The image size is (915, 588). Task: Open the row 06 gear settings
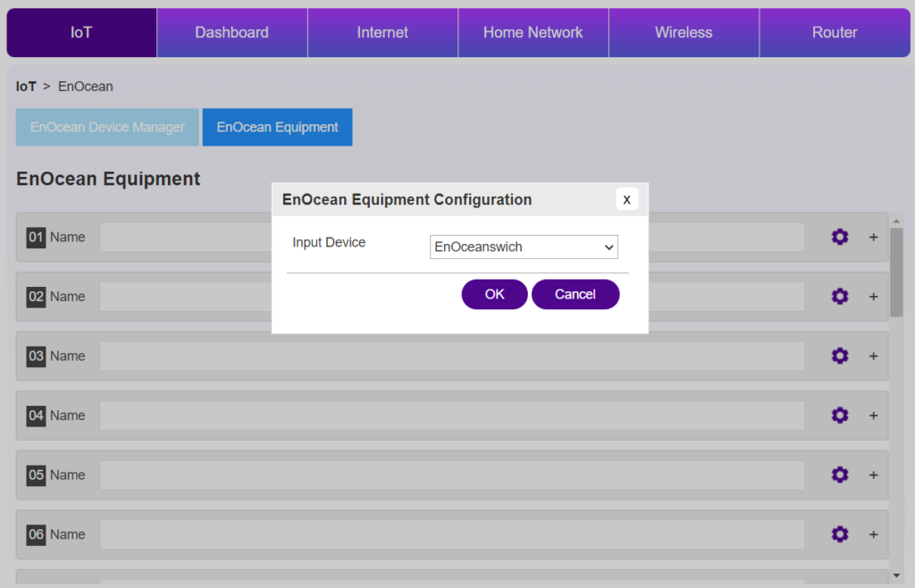tap(839, 534)
